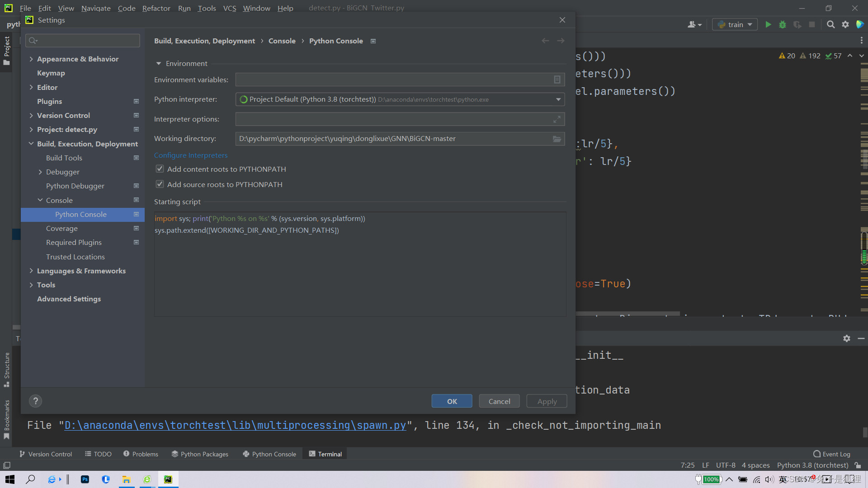Open Windows search from taskbar
This screenshot has width=868, height=488.
pyautogui.click(x=30, y=479)
